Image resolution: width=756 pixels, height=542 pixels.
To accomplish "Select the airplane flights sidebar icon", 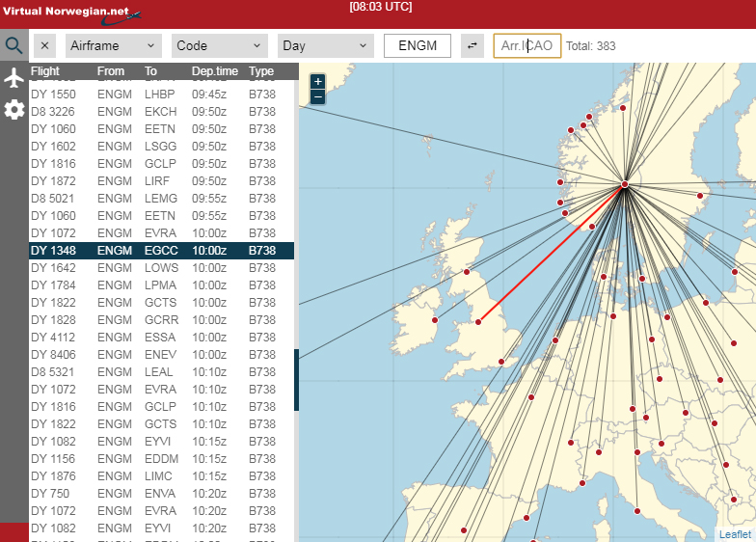I will coord(13,77).
